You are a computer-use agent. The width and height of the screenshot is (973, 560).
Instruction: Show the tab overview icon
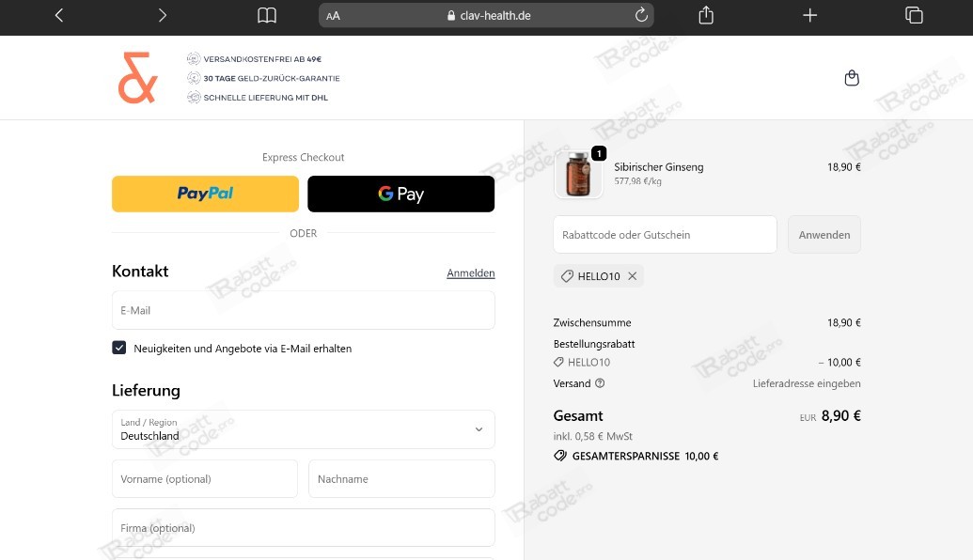click(x=913, y=15)
